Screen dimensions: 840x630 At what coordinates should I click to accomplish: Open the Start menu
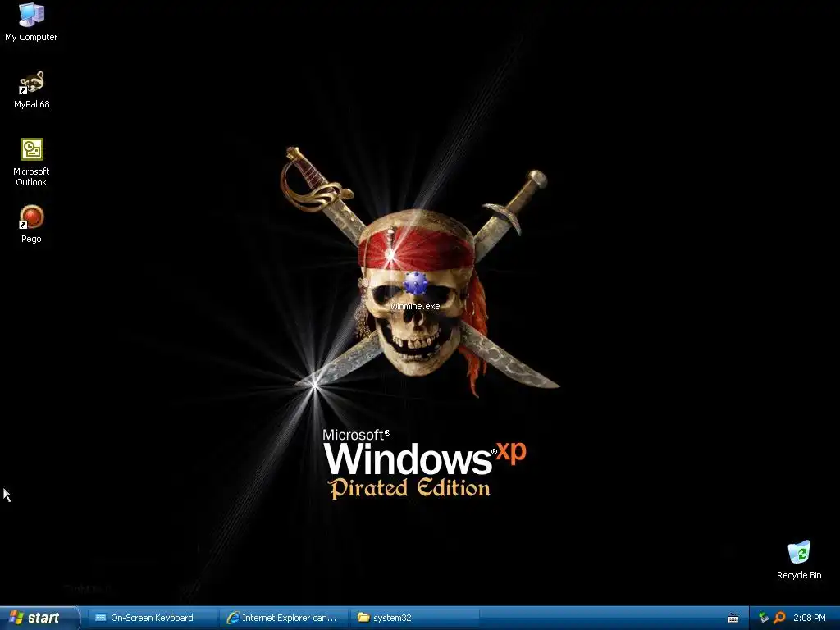tap(39, 618)
